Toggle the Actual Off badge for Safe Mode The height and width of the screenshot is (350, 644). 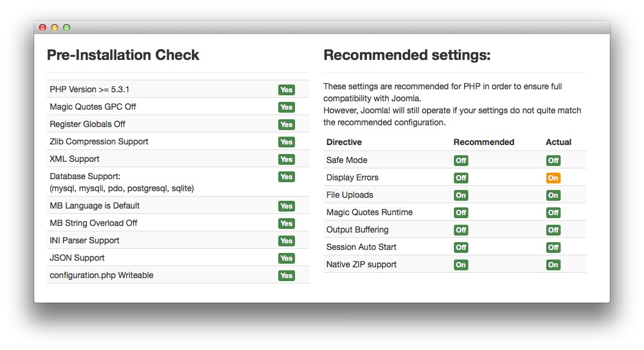(553, 160)
